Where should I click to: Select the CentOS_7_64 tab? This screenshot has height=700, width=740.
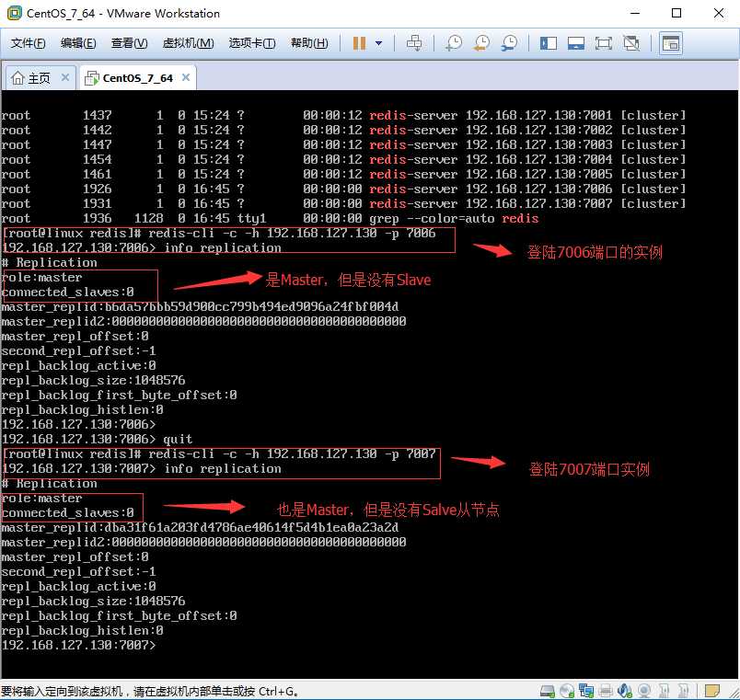tap(138, 78)
